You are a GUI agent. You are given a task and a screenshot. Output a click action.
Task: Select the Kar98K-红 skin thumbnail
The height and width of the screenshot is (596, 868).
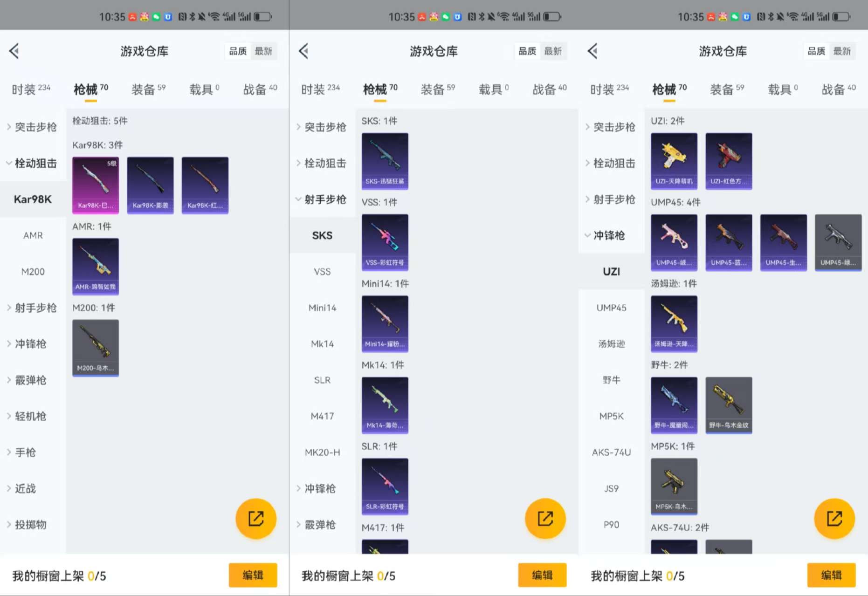tap(205, 185)
